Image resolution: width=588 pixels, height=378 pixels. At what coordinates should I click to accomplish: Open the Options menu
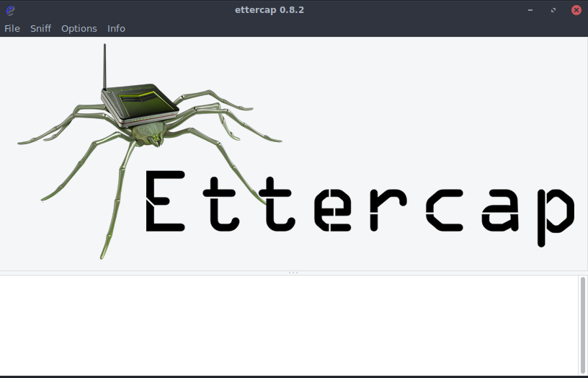click(x=79, y=29)
